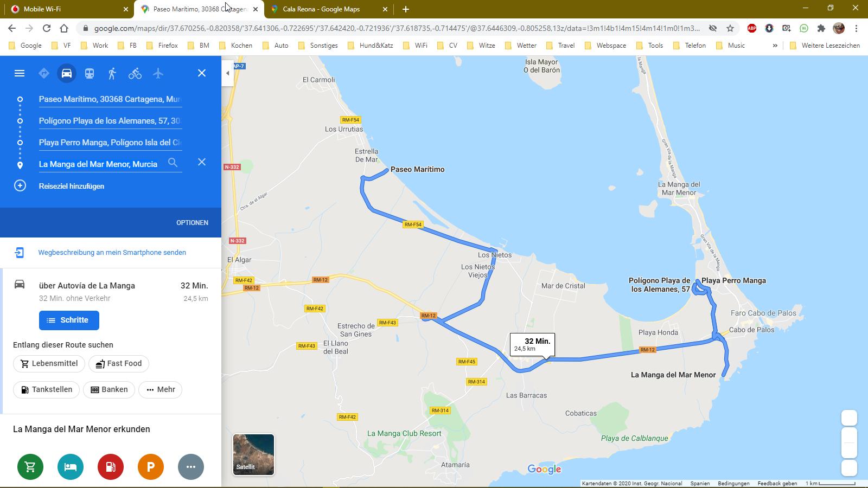Open the Kochen bookmarks folder
This screenshot has width=868, height=488.
click(x=235, y=46)
